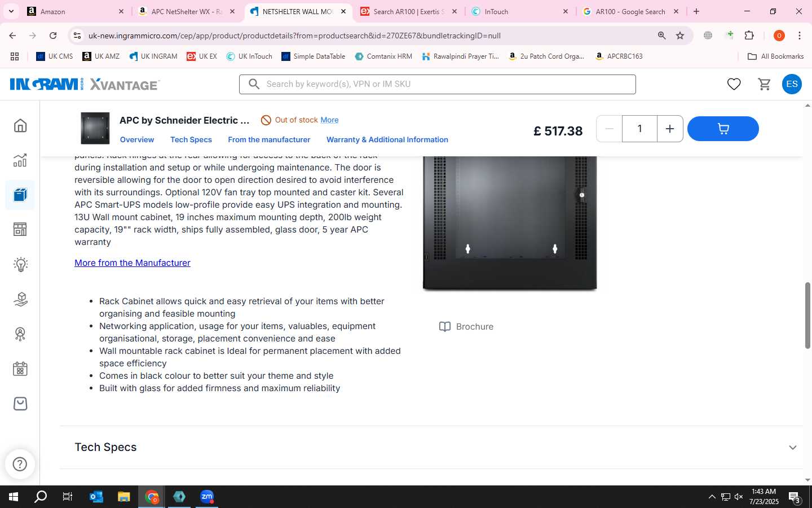The width and height of the screenshot is (812, 508).
Task: Open the analytics chart sidebar icon
Action: click(20, 160)
